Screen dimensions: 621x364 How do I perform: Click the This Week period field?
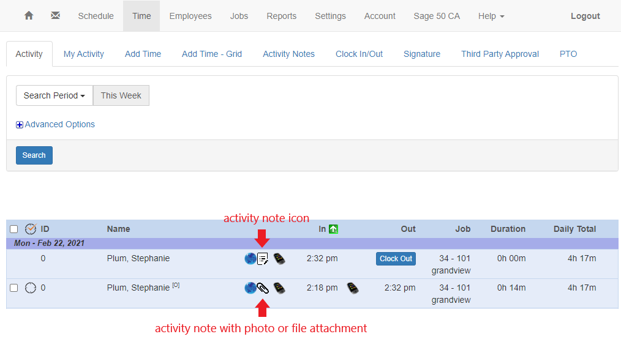[x=121, y=95]
